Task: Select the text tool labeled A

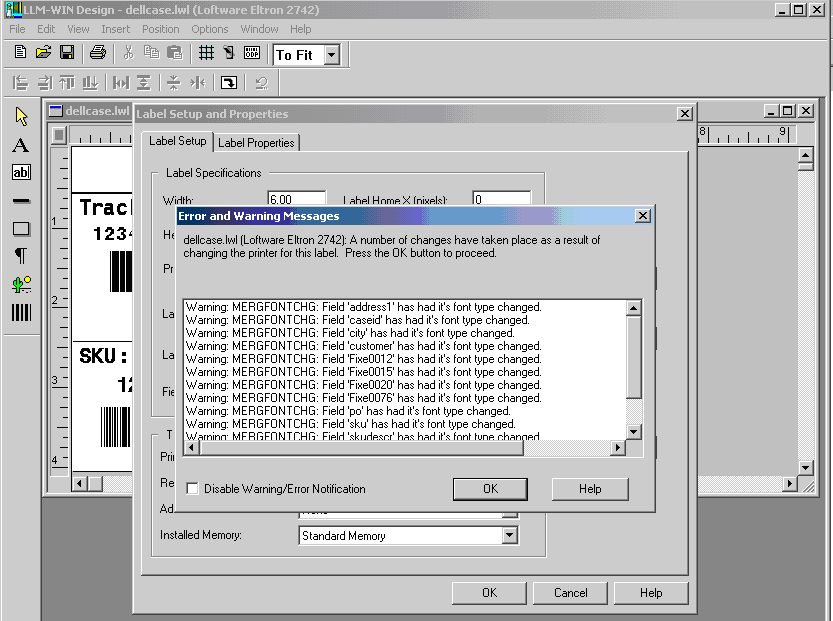Action: tap(21, 145)
